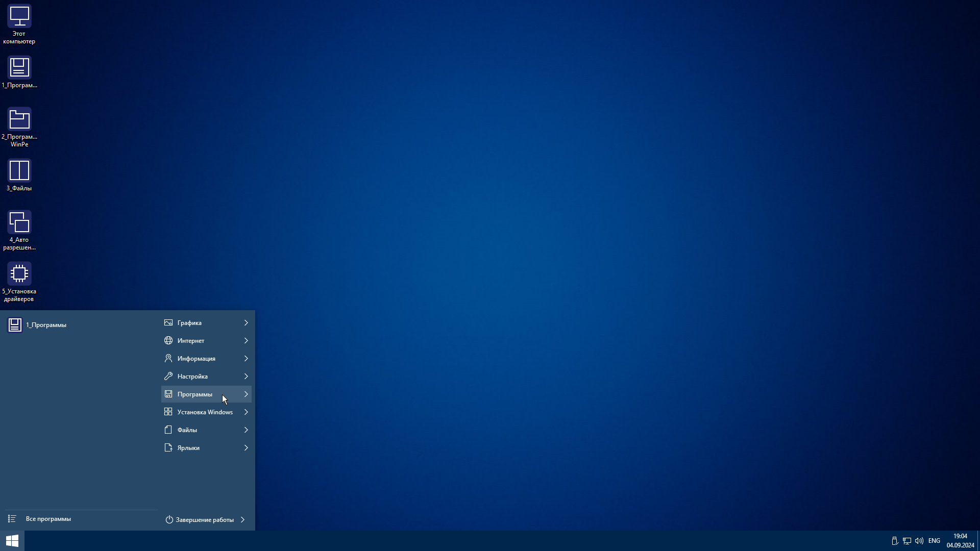The image size is (980, 551).
Task: Open the Настройка menu entry
Action: coord(206,377)
